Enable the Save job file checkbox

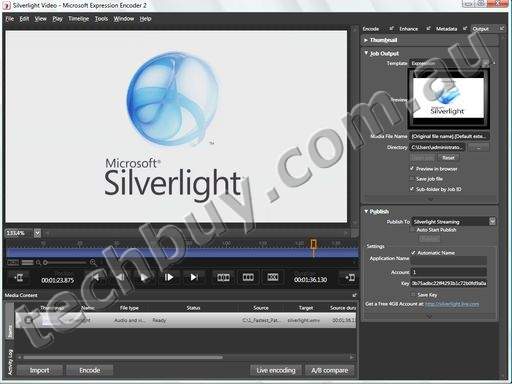pyautogui.click(x=412, y=179)
